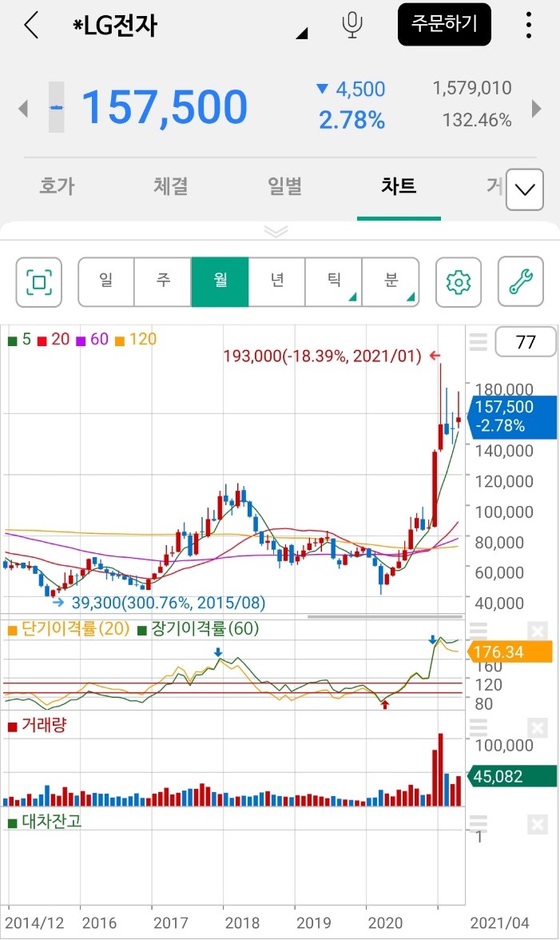Image resolution: width=560 pixels, height=940 pixels.
Task: Open the 분 minute period dropdown
Action: pos(391,281)
